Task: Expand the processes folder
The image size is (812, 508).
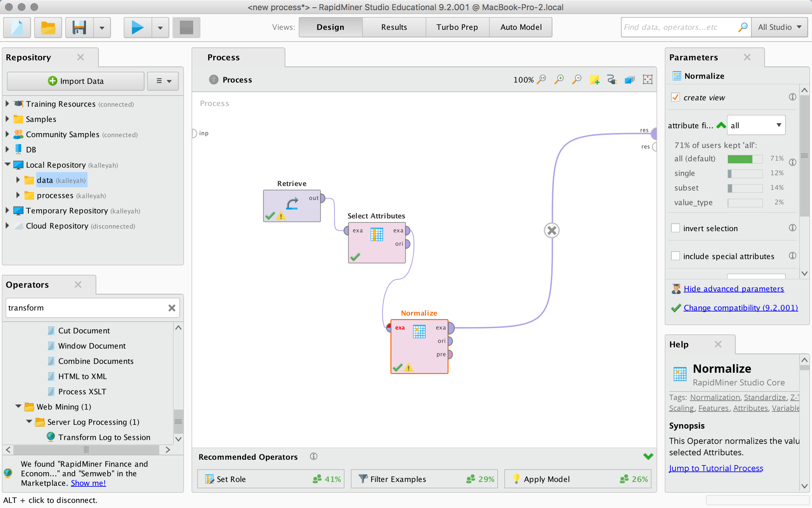Action: pos(18,195)
